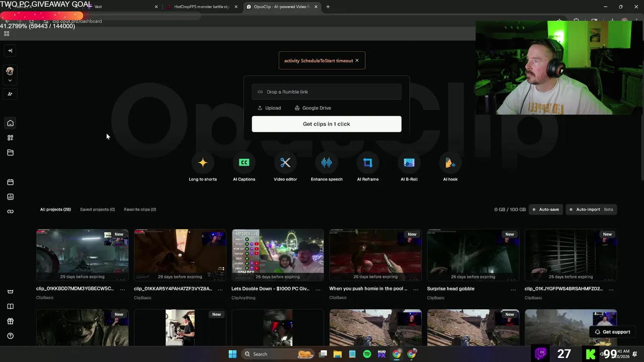Viewport: 644px width, 362px height.
Task: Expand the workspace chevron under avatar
Action: [x=10, y=80]
